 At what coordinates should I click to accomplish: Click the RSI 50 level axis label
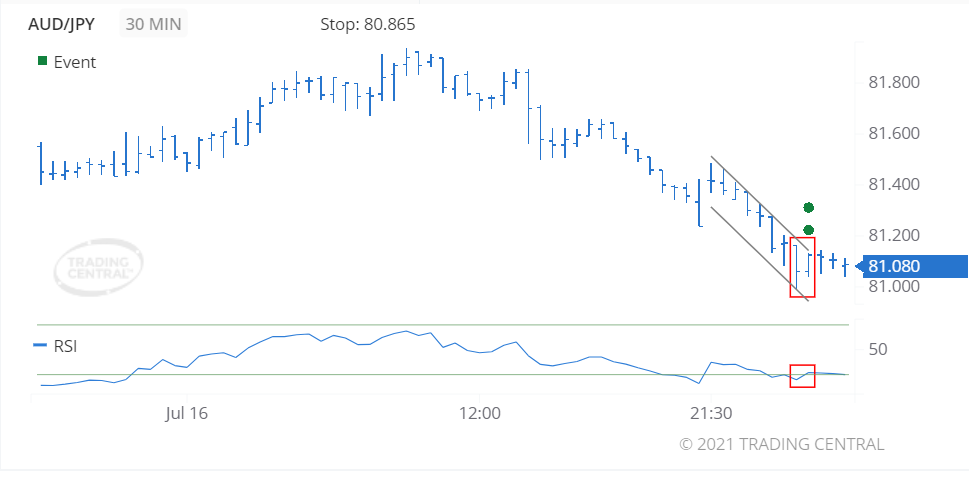pyautogui.click(x=878, y=350)
